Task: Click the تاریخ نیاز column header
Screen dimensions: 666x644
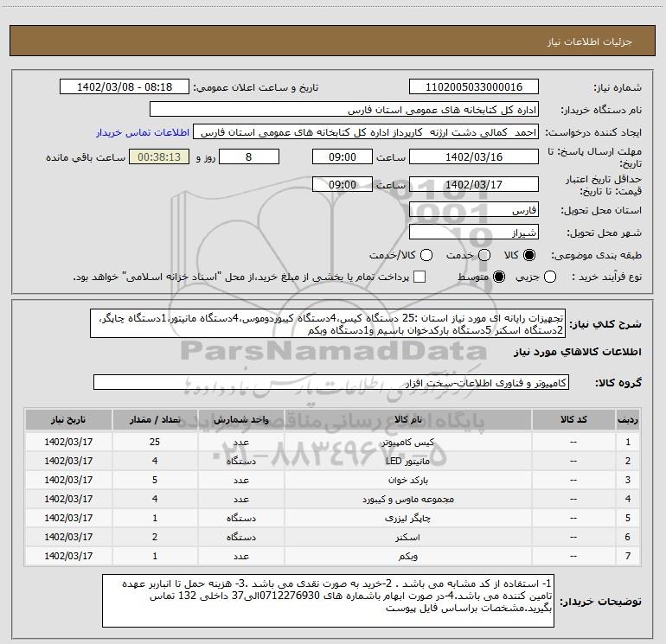Action: [68, 420]
